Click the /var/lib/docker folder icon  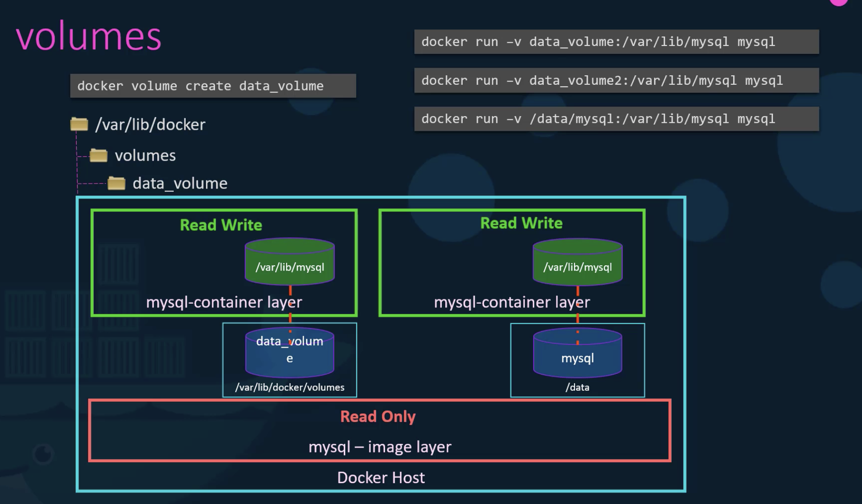tap(79, 124)
